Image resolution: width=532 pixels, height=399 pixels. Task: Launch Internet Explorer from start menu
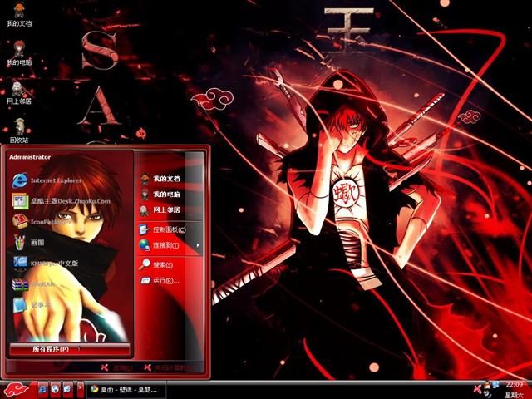click(x=47, y=180)
